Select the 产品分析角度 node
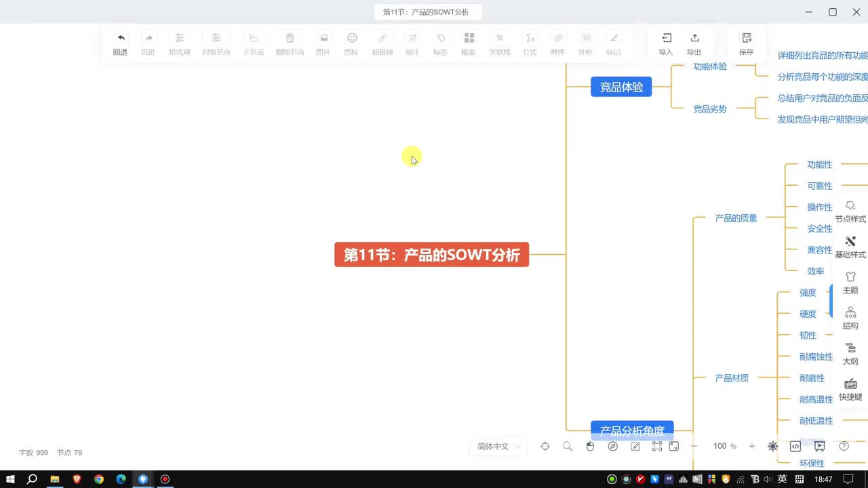868x488 pixels. 632,430
